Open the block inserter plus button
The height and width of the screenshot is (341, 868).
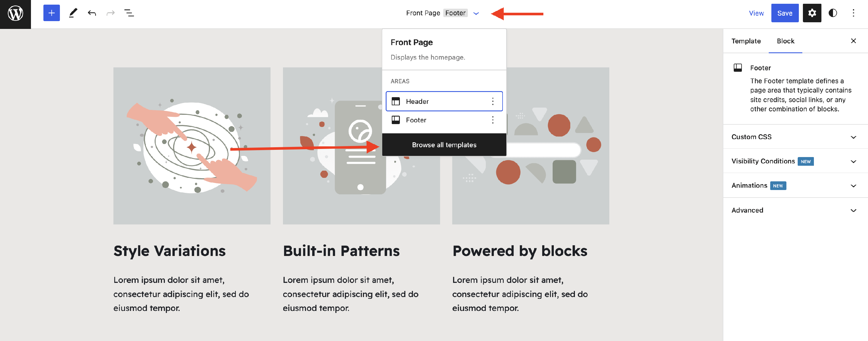52,13
